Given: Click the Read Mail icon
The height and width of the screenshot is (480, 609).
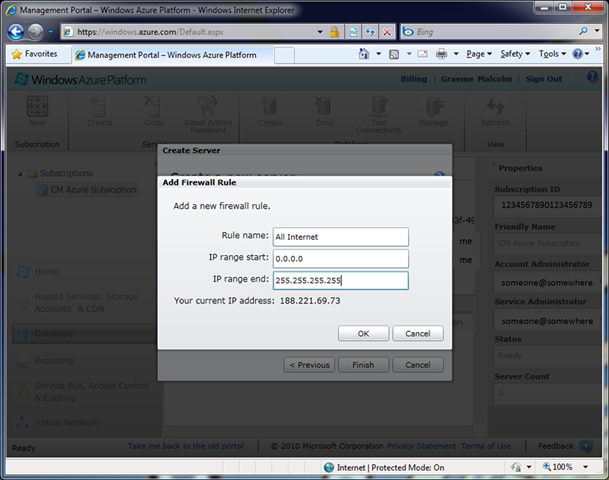Looking at the screenshot, I should (423, 54).
